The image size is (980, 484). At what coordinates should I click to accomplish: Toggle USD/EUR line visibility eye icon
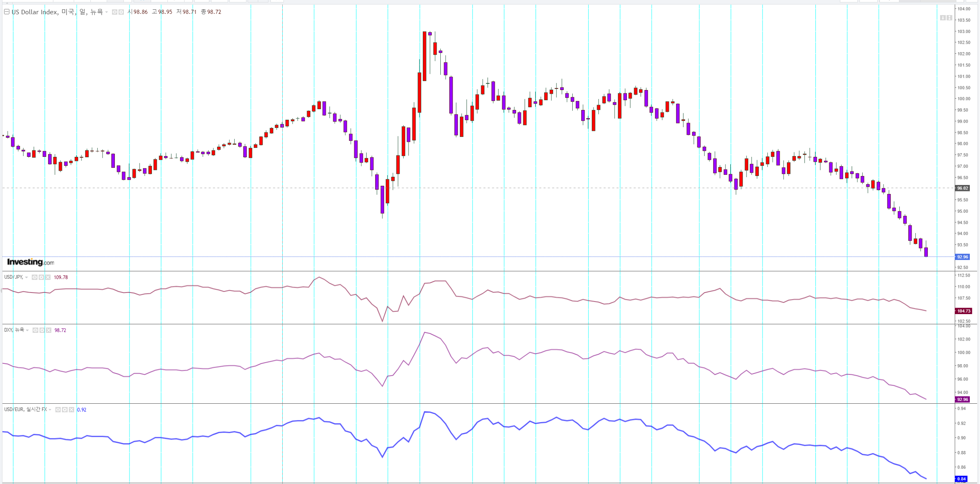tap(58, 410)
